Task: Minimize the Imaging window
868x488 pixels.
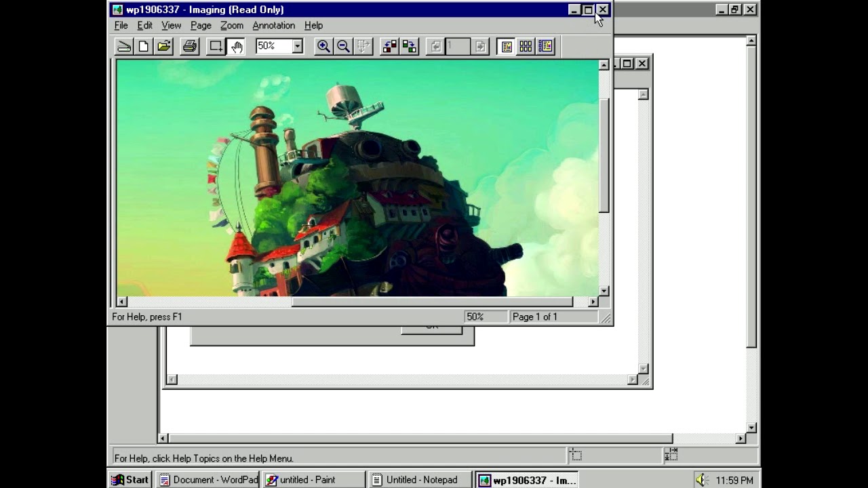Action: pyautogui.click(x=574, y=9)
